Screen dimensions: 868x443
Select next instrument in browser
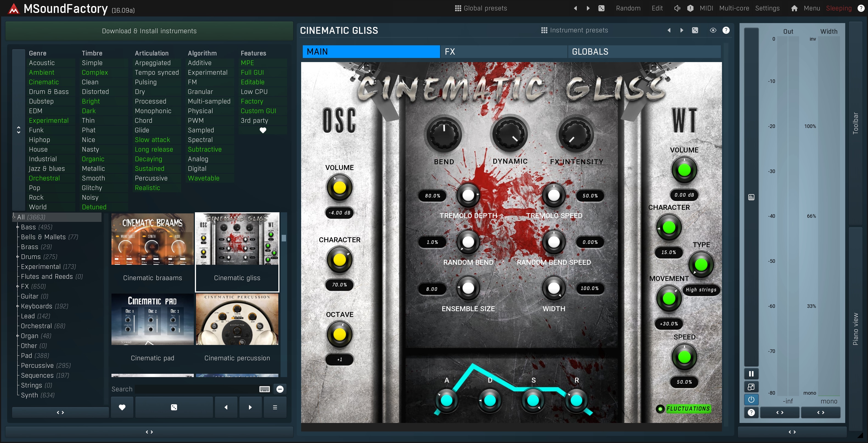pyautogui.click(x=250, y=407)
